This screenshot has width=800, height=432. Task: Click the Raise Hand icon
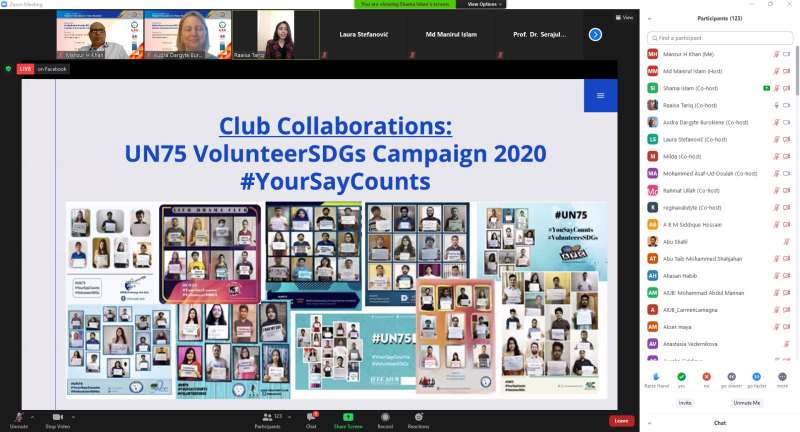point(655,376)
